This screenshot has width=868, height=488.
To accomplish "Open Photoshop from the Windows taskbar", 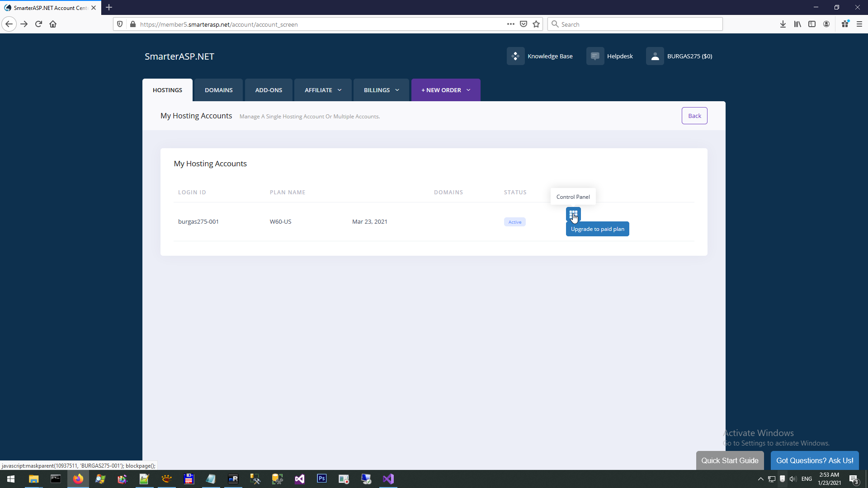I will click(321, 479).
